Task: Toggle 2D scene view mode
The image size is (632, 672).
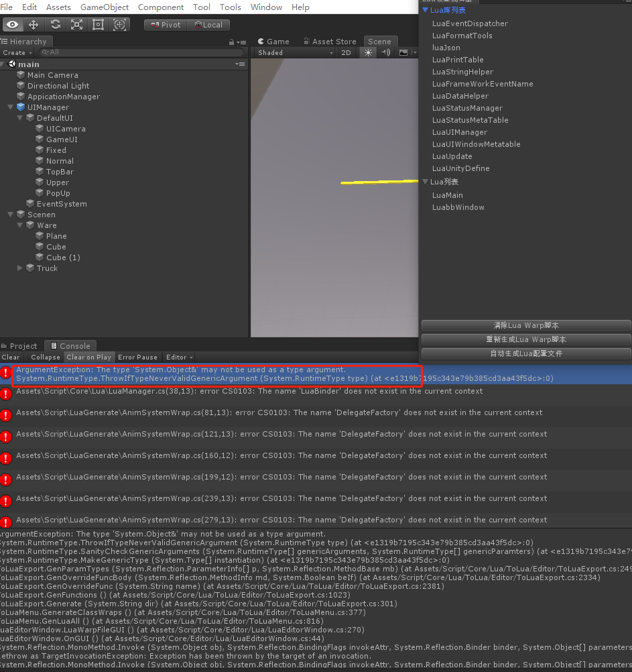Action: 346,52
